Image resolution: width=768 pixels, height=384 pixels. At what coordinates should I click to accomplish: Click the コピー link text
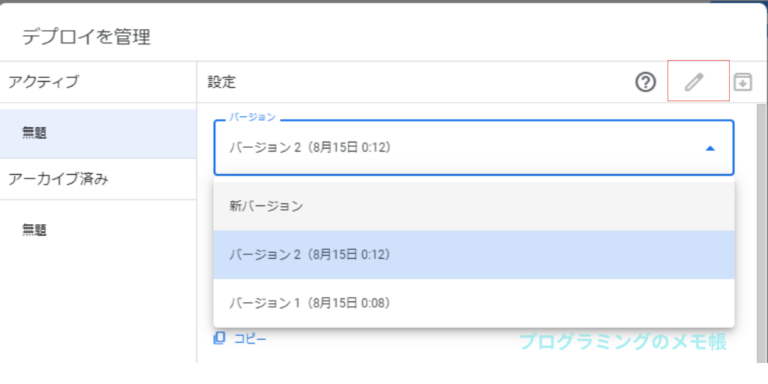pos(250,338)
